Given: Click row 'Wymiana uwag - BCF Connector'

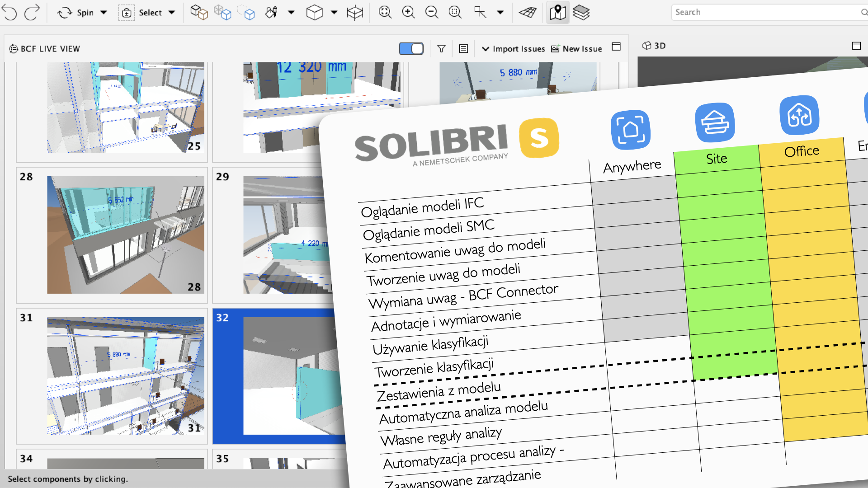Looking at the screenshot, I should point(463,296).
